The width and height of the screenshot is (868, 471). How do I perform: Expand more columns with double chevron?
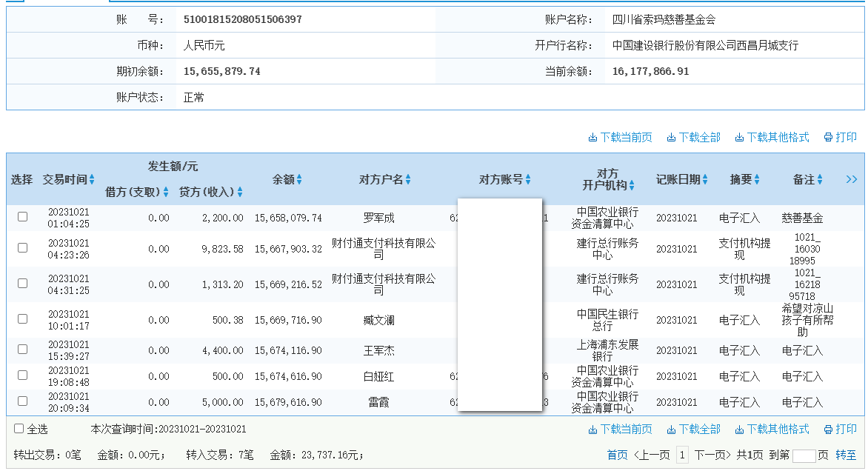[x=852, y=179]
